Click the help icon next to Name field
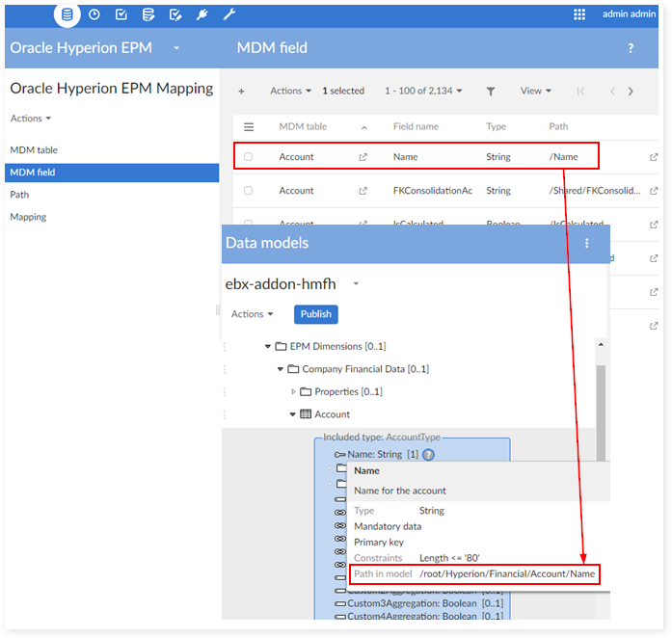Viewport: 672px width, 638px height. (428, 454)
